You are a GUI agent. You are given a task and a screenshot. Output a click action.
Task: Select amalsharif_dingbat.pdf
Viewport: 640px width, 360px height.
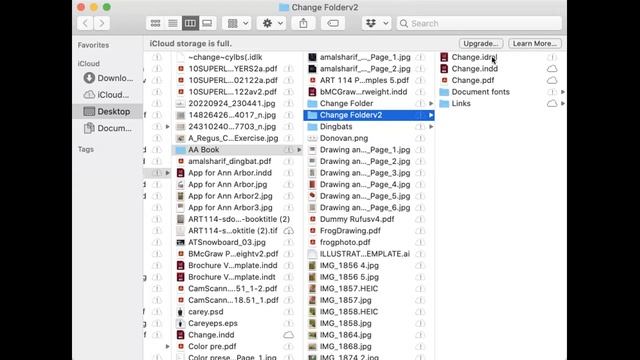pos(229,161)
